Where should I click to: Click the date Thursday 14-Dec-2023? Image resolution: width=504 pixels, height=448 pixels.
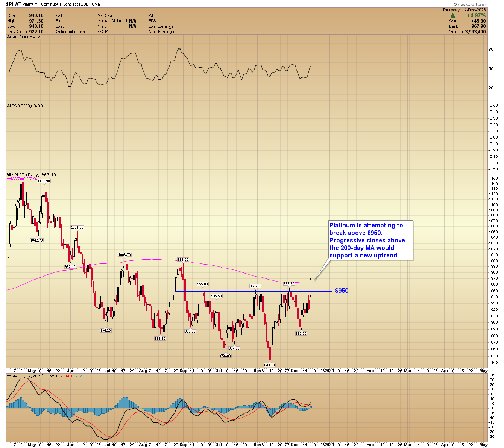click(464, 10)
